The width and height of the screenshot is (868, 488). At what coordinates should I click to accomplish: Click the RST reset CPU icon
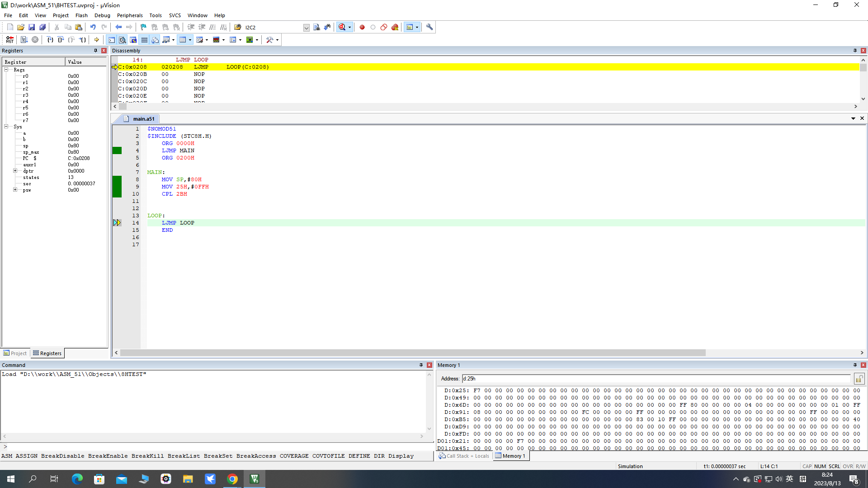tap(10, 40)
